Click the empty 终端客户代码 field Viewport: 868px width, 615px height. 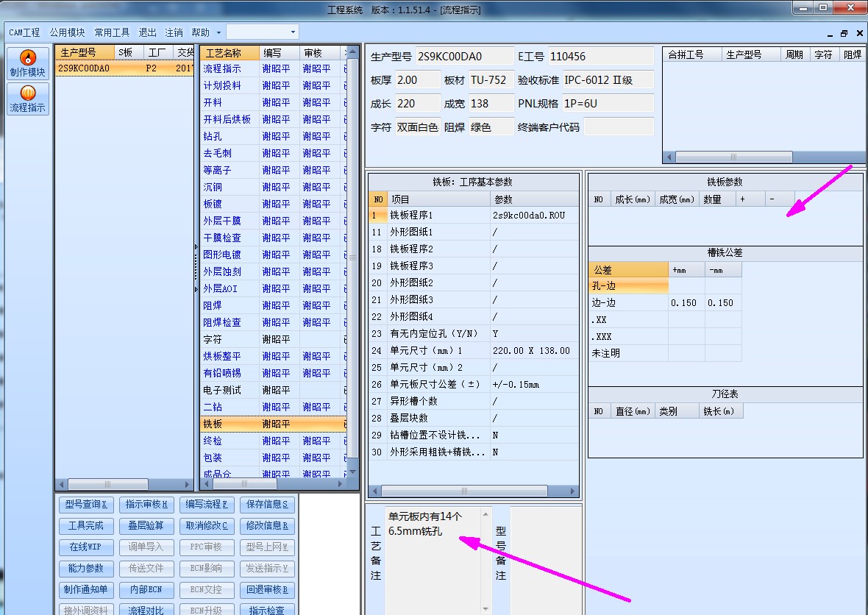tap(619, 127)
